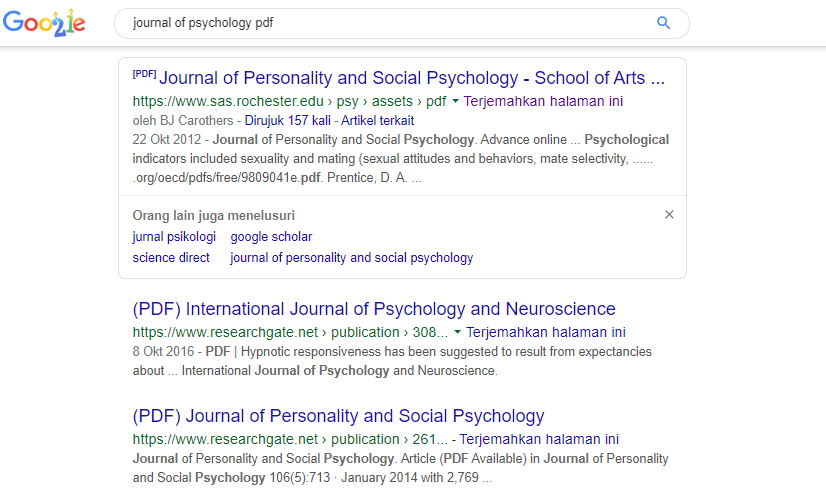Select 'journal of personality and social psychology' related search

351,258
